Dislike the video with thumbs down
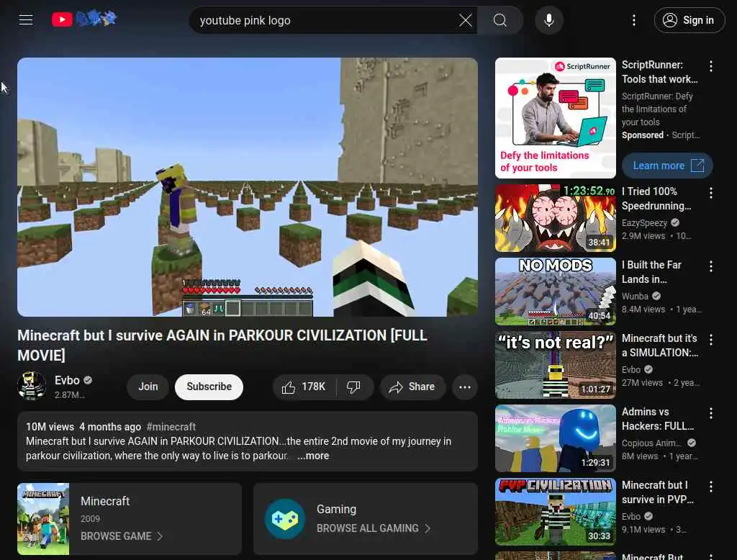 click(x=354, y=387)
